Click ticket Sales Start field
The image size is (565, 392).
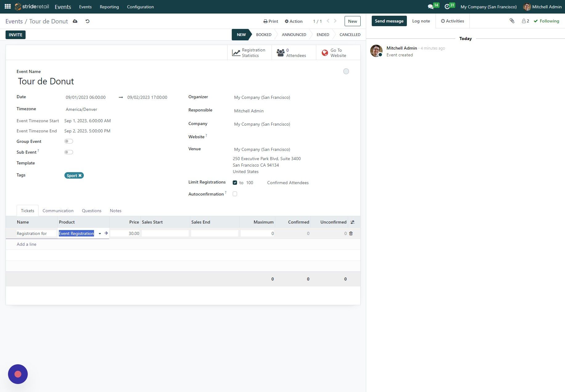(165, 233)
